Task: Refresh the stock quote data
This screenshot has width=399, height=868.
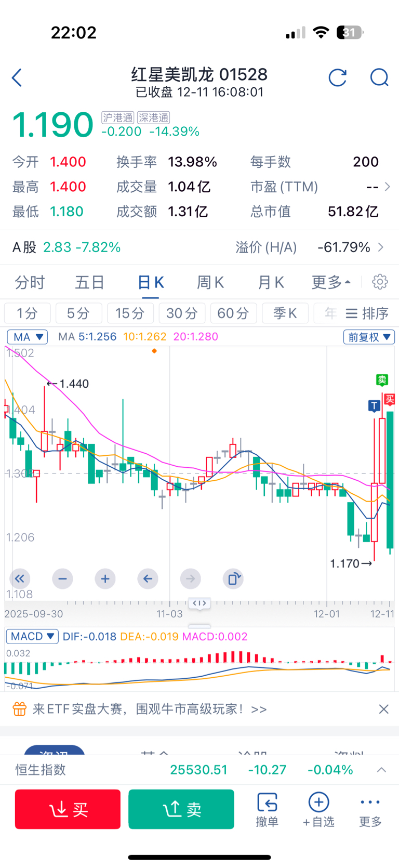Action: point(337,78)
